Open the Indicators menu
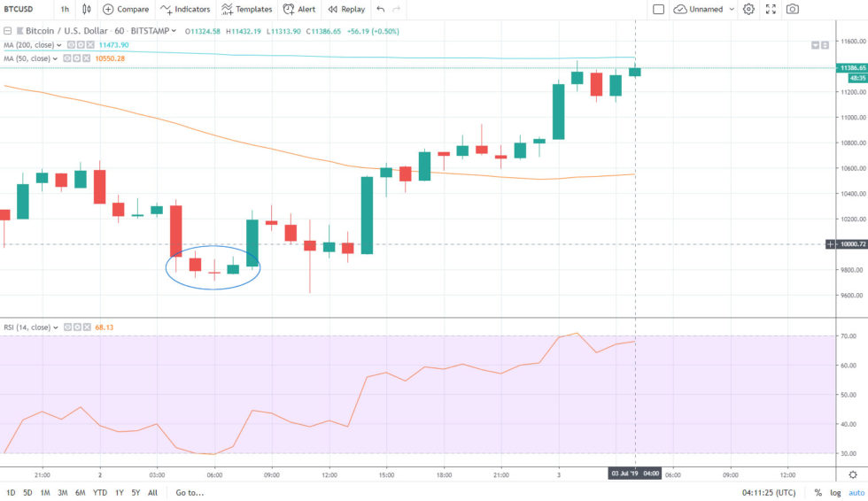Viewport: 868px width, 501px height. pyautogui.click(x=185, y=9)
